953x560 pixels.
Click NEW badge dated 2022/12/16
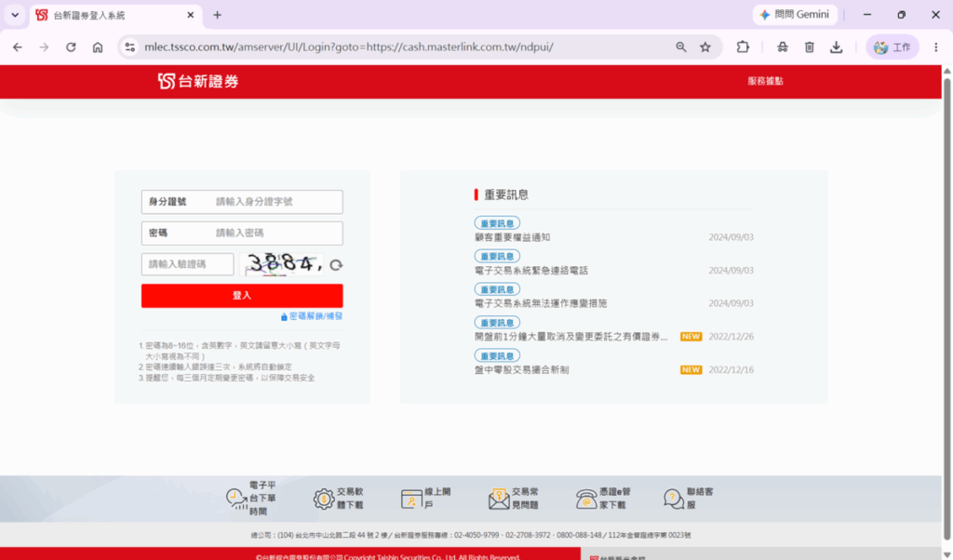pos(691,370)
